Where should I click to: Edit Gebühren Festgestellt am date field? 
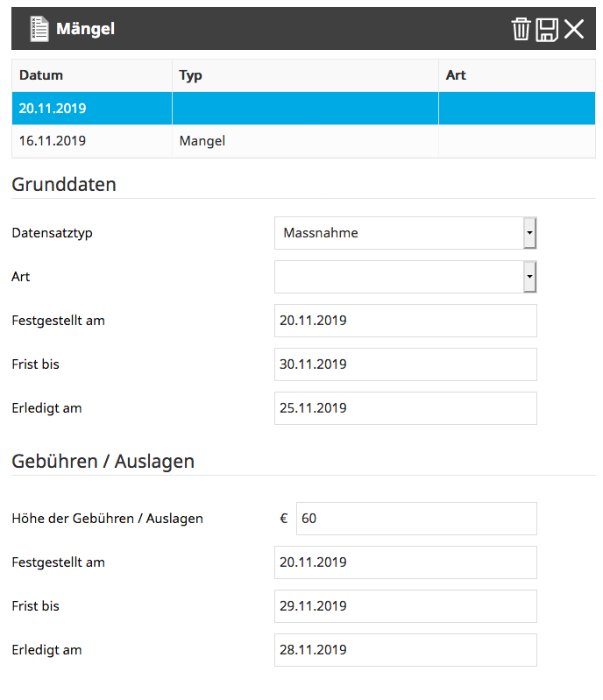(405, 562)
